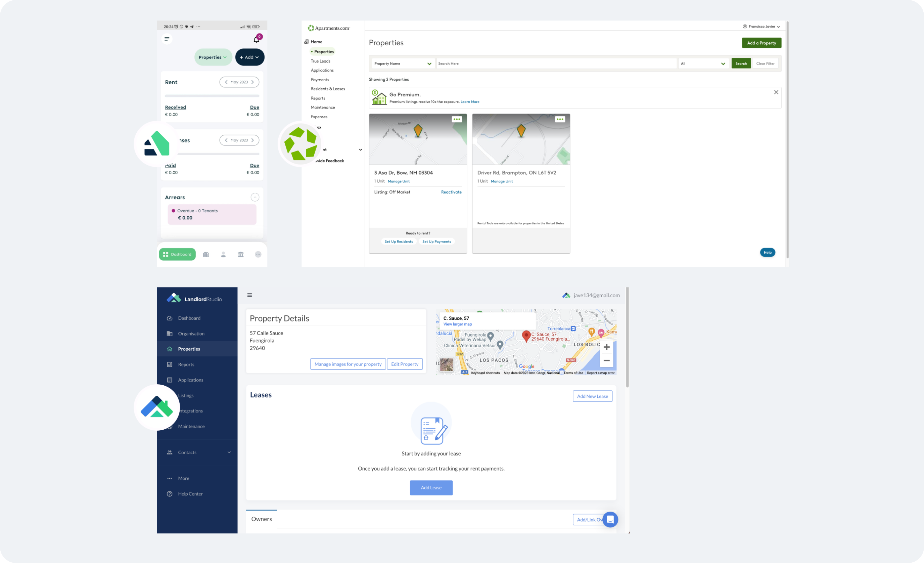This screenshot has height=563, width=924.
Task: Collapse the Arrears section
Action: click(255, 197)
